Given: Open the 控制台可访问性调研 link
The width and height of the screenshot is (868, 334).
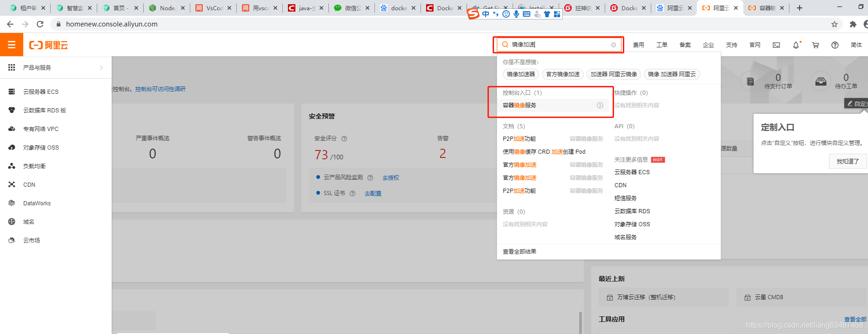Looking at the screenshot, I should tap(160, 89).
